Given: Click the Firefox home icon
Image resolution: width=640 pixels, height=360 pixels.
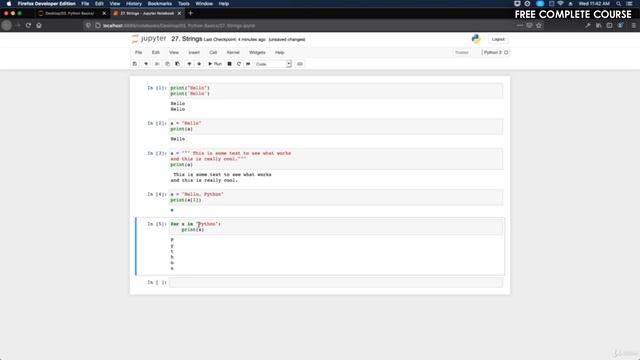Looking at the screenshot, I should tap(39, 25).
